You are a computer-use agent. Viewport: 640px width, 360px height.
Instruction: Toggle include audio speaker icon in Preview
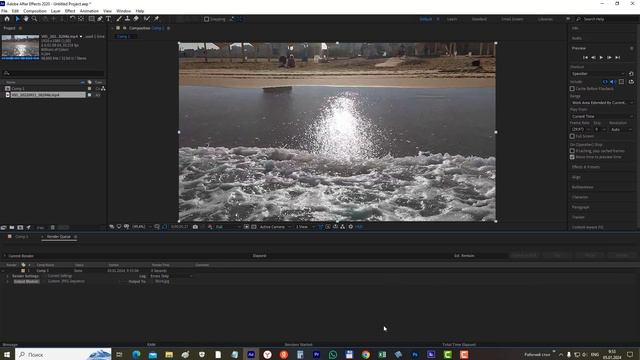tap(613, 82)
